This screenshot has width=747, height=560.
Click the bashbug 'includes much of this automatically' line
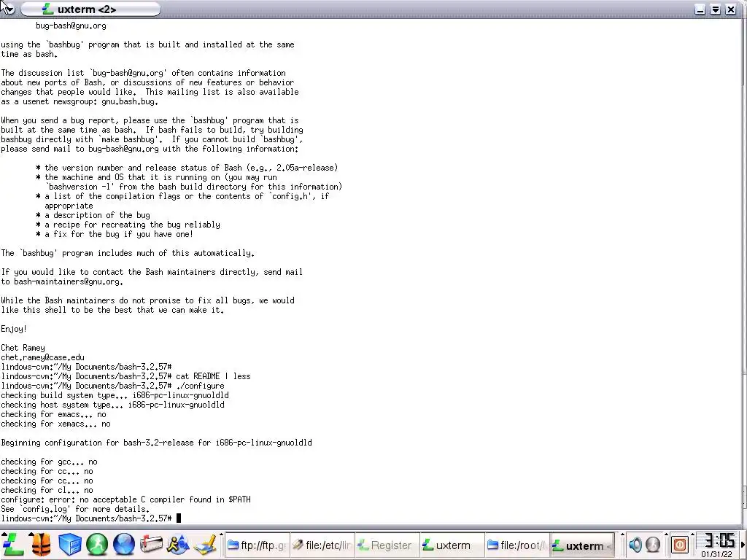[128, 253]
